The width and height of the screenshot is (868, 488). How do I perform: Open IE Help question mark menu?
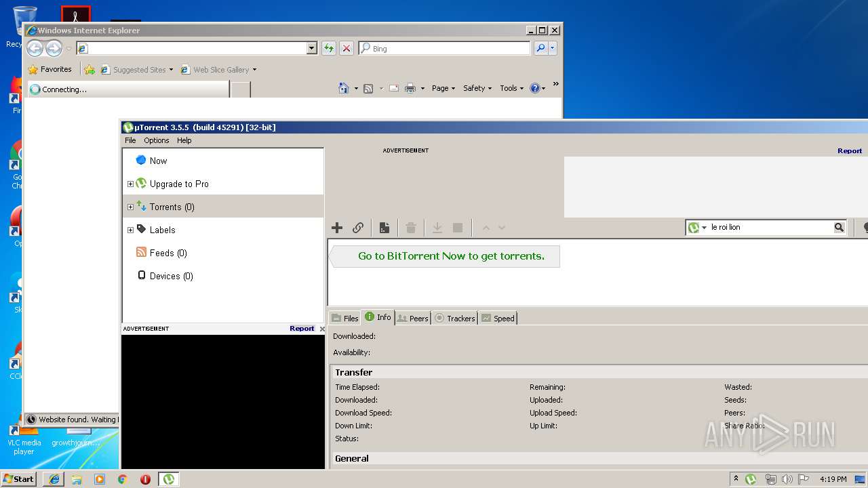coord(537,88)
